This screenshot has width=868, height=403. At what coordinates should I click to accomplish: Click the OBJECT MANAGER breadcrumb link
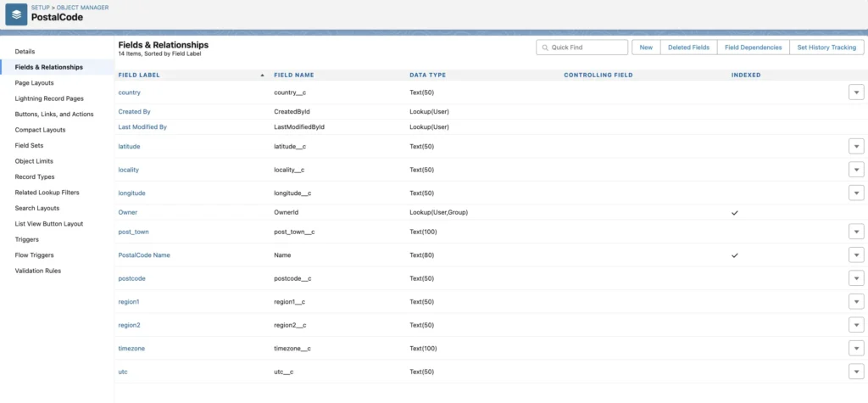click(x=82, y=8)
